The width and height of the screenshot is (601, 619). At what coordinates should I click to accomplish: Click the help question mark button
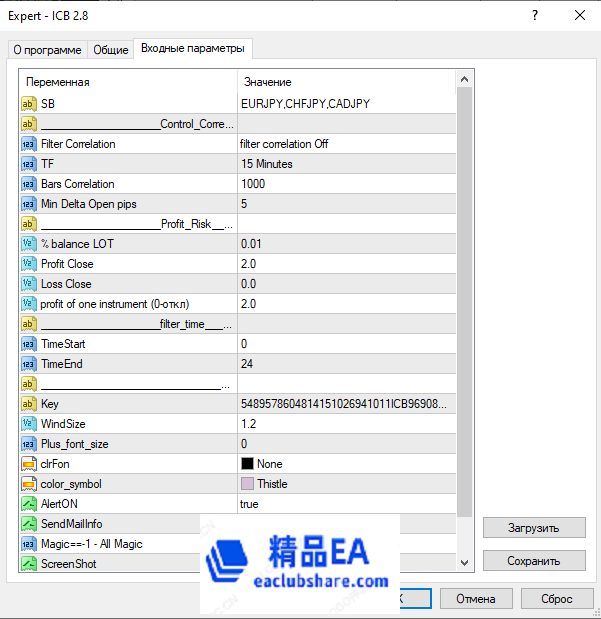tap(536, 14)
